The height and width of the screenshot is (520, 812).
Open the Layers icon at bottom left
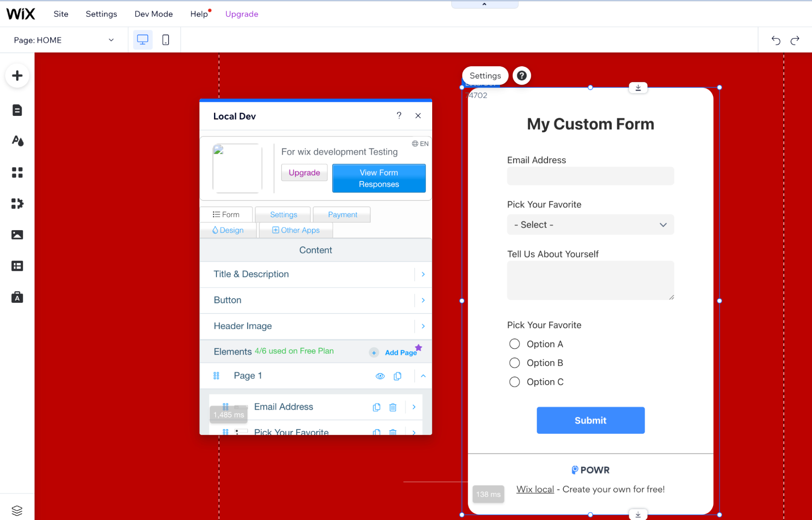pyautogui.click(x=17, y=510)
